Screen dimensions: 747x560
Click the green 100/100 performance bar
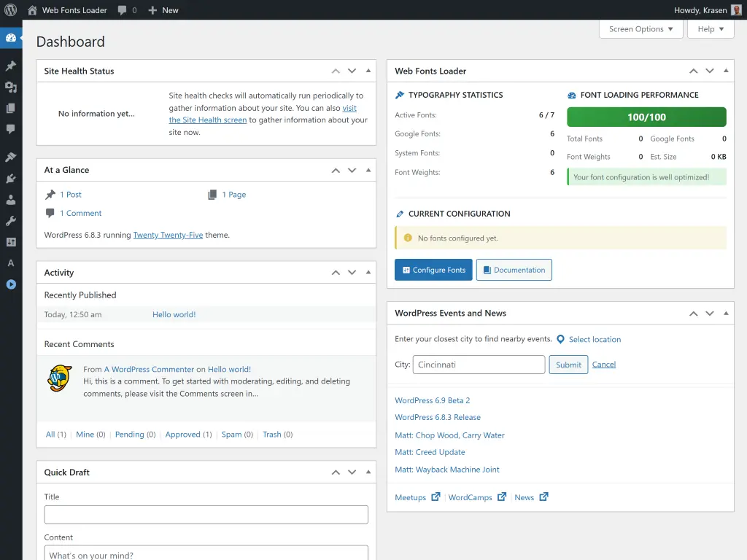point(646,117)
